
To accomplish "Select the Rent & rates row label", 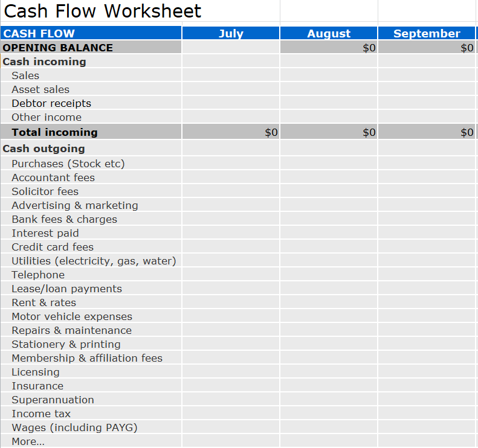I will click(x=44, y=302).
